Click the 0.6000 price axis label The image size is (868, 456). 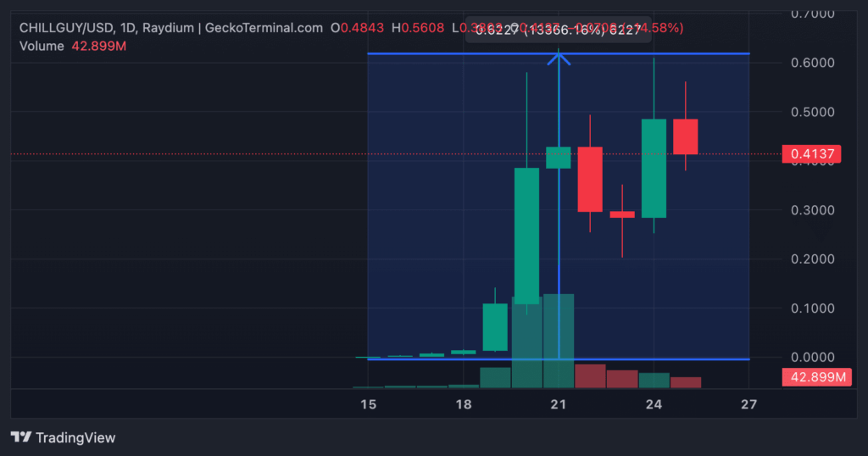click(810, 63)
